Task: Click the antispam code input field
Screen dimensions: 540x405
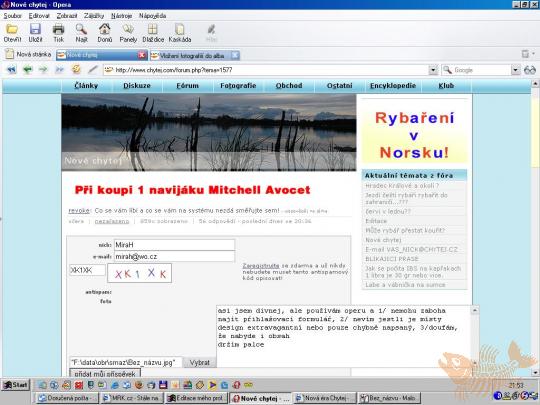Action: tap(87, 270)
